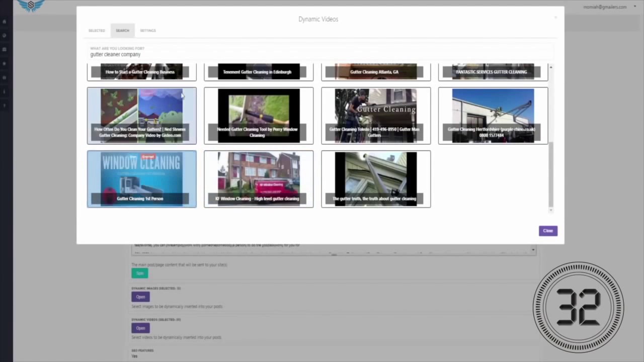Deselect the 'Gutter Cleaning 1st Person' video
This screenshot has height=362, width=644.
(x=141, y=179)
